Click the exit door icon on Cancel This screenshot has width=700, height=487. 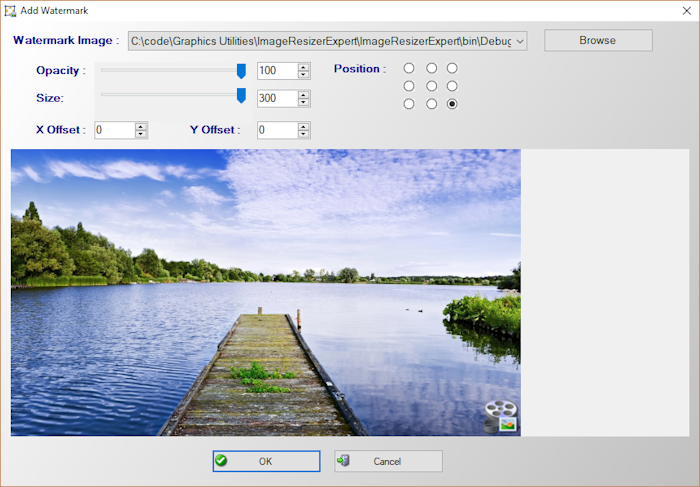point(343,460)
